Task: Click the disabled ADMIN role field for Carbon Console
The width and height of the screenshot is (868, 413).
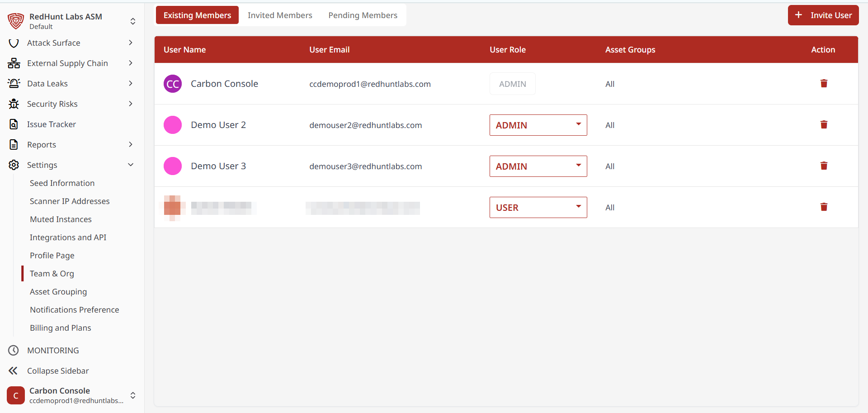Action: tap(513, 84)
